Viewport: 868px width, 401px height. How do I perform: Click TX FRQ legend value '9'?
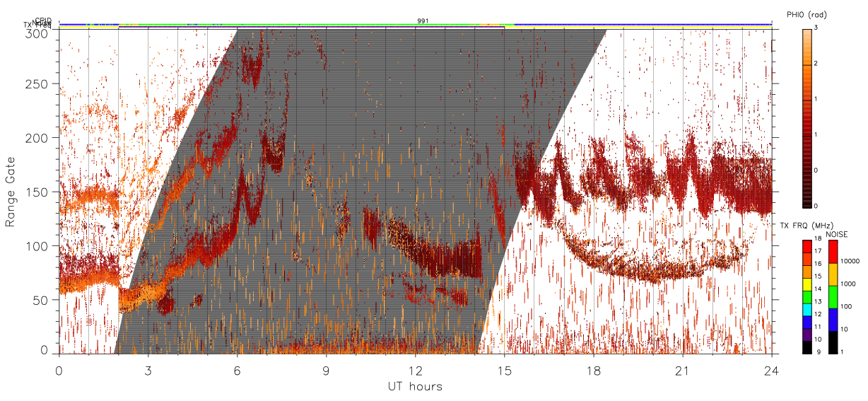[817, 351]
